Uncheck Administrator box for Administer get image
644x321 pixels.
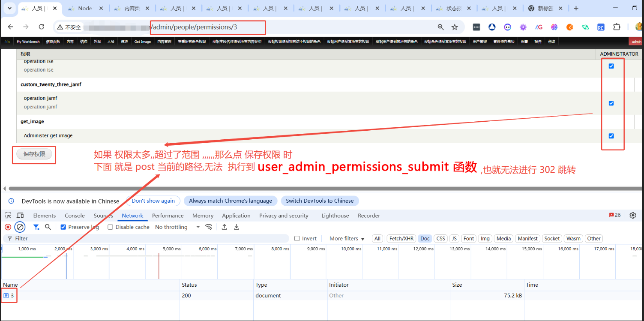[x=611, y=136]
